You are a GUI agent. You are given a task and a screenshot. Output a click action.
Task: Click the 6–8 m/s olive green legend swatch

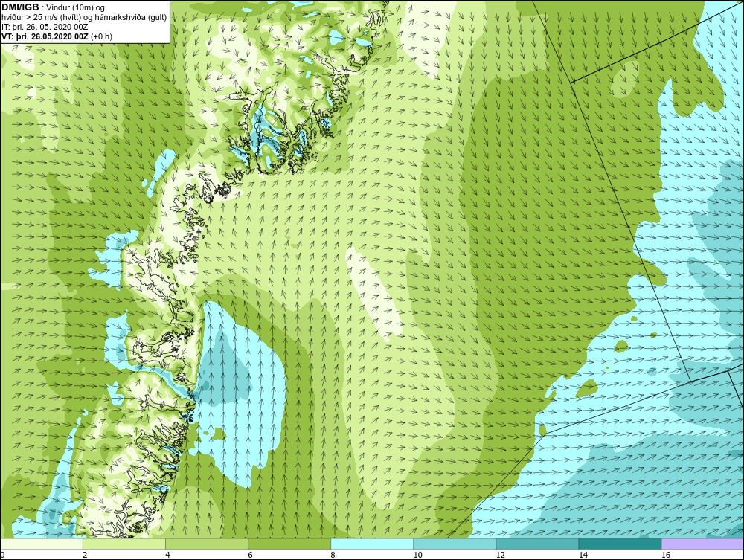point(289,544)
